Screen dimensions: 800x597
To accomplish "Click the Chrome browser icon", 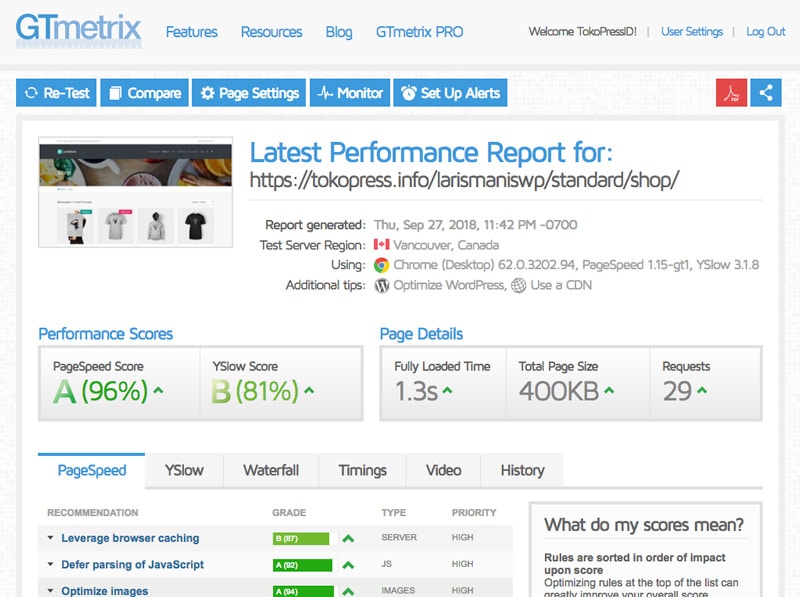I will pyautogui.click(x=381, y=265).
